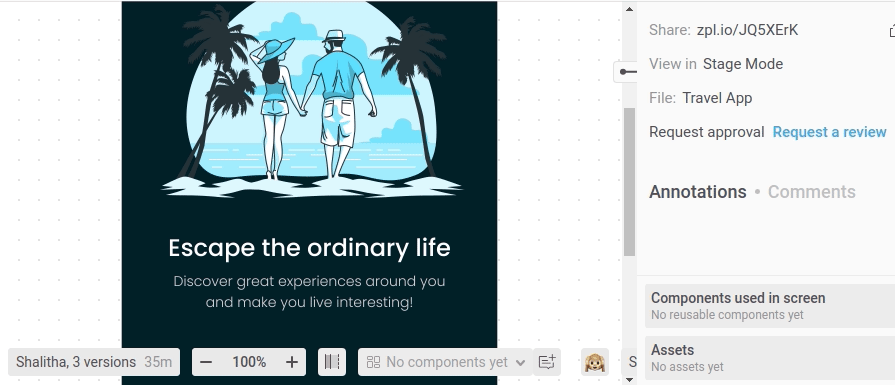Click the Request a review link

pos(829,132)
